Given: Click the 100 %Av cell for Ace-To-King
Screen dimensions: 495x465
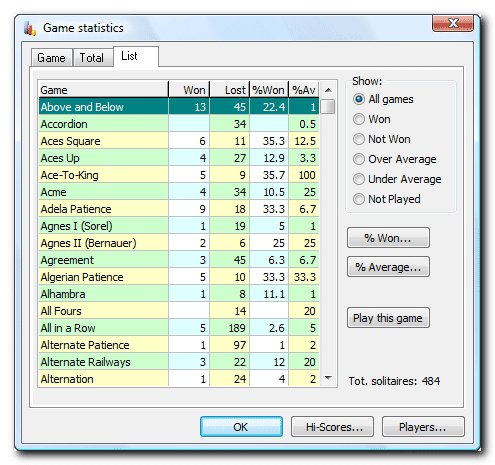Looking at the screenshot, I should (x=304, y=175).
